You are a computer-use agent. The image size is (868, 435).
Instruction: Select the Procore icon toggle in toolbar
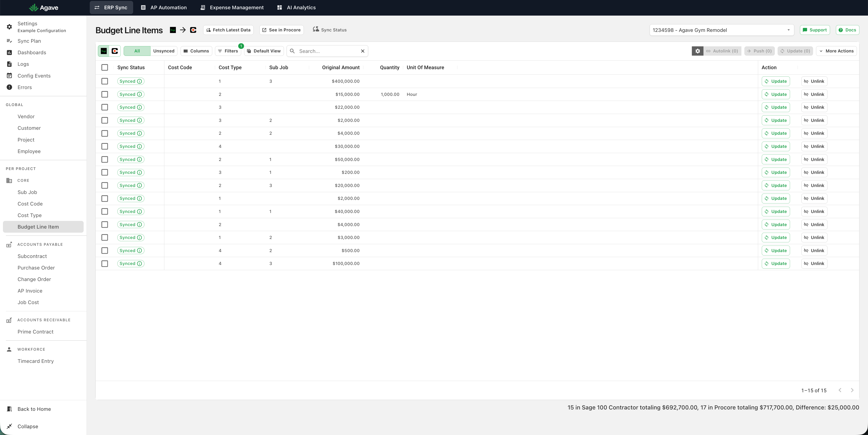[x=115, y=51]
